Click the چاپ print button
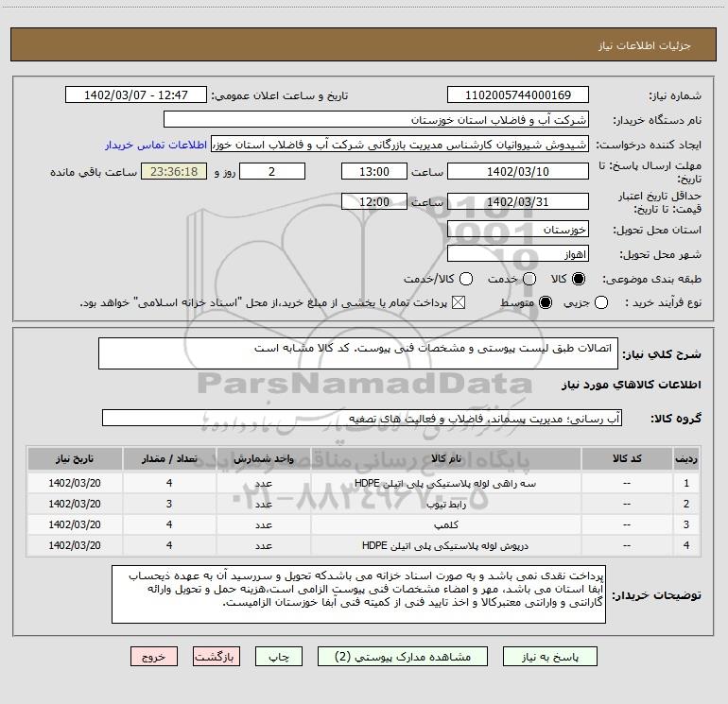728x704 pixels. pos(279,657)
